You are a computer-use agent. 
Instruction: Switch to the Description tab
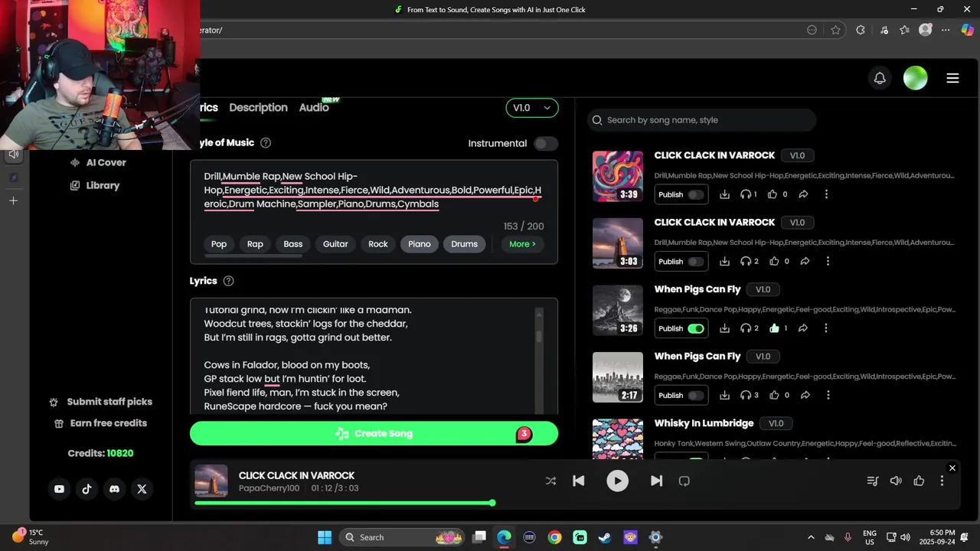[258, 108]
